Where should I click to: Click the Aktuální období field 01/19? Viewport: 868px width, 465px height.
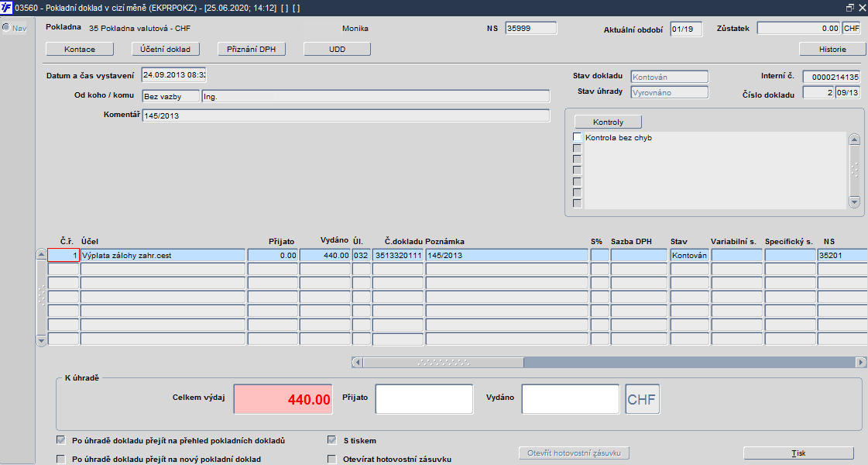click(686, 29)
